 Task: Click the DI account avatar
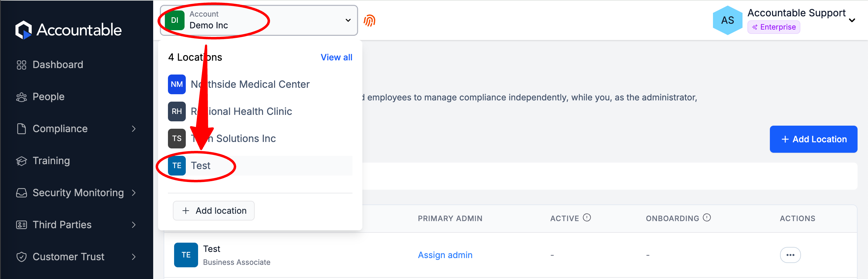coord(174,20)
